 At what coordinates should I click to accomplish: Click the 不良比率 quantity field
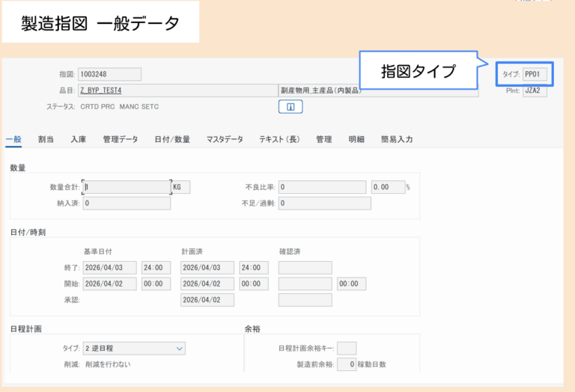pos(323,187)
